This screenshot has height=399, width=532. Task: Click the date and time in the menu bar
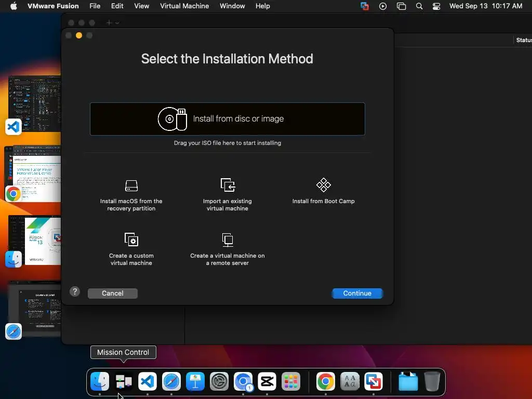(x=486, y=6)
